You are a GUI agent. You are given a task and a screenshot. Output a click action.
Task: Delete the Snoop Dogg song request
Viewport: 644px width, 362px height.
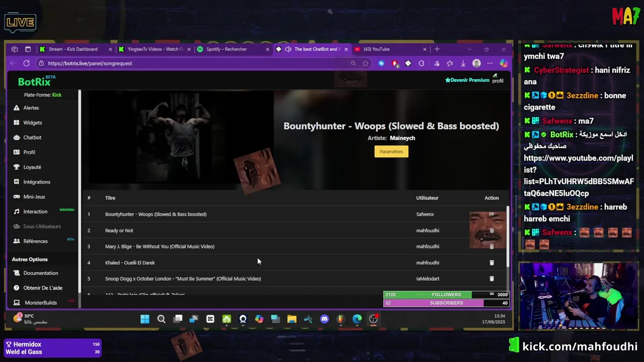[492, 279]
